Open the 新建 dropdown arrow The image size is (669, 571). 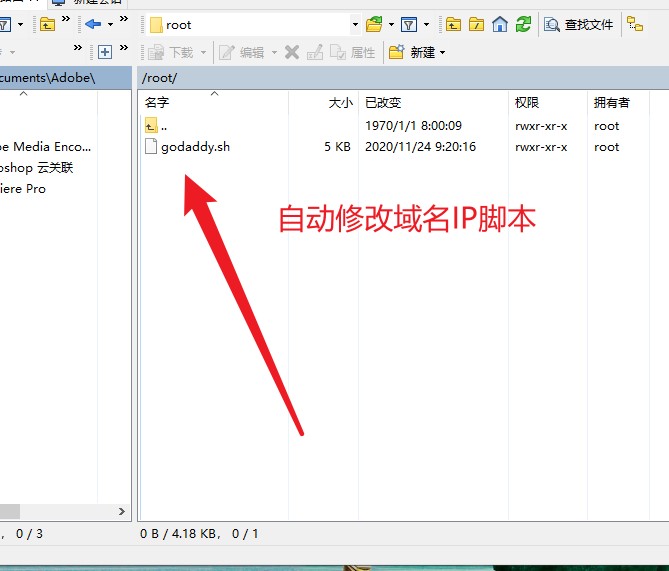coord(442,52)
